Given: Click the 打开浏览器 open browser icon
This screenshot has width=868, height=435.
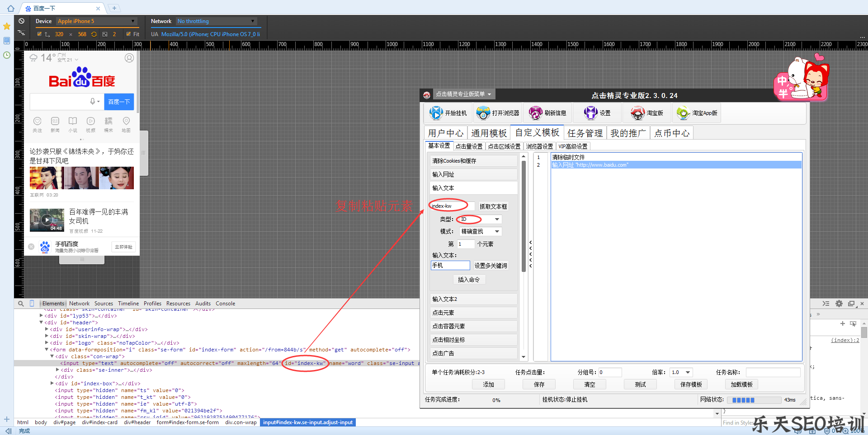Looking at the screenshot, I should coord(483,113).
